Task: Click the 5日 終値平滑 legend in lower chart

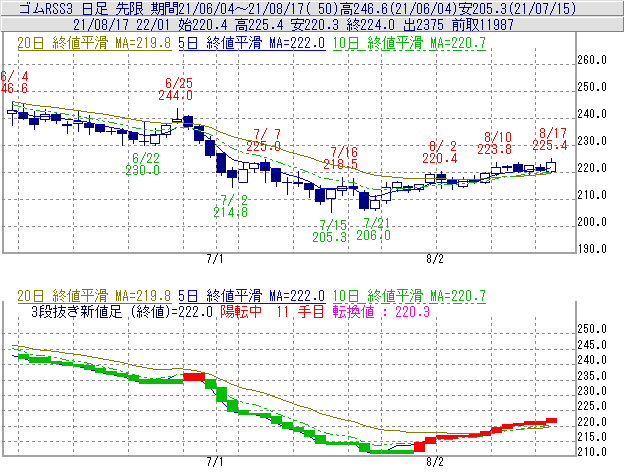Action: (x=252, y=296)
